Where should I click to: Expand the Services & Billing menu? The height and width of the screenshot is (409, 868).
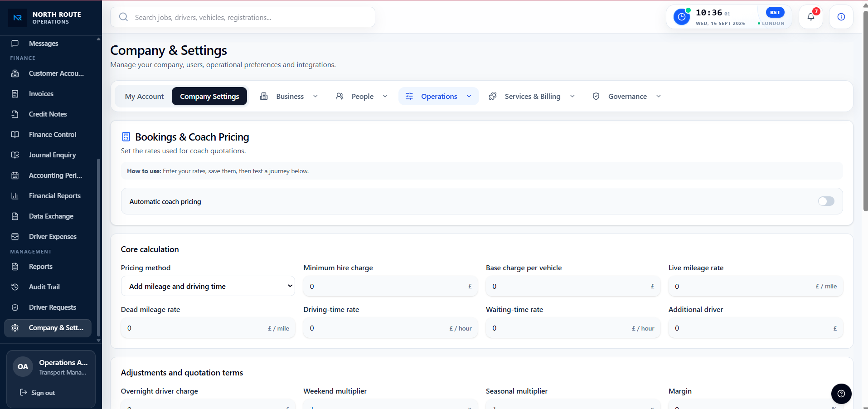tap(531, 96)
